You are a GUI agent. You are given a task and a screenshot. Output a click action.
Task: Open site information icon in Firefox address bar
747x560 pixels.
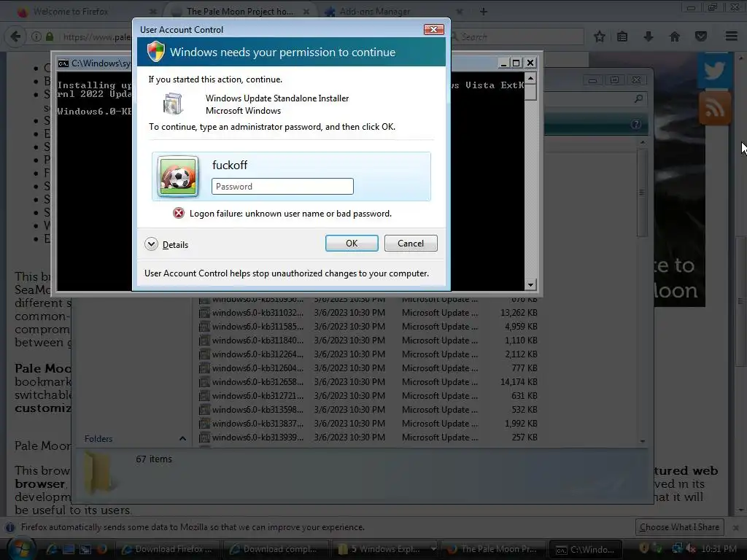tap(36, 36)
